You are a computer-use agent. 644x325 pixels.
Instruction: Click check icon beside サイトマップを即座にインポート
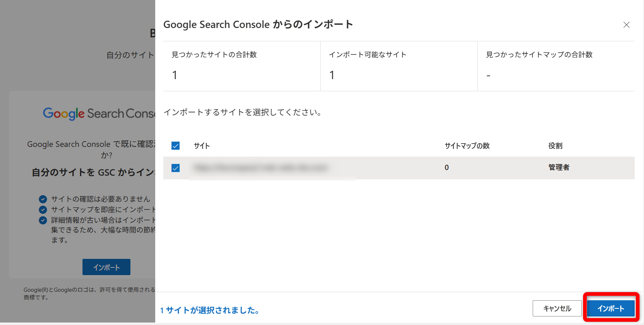pyautogui.click(x=43, y=209)
